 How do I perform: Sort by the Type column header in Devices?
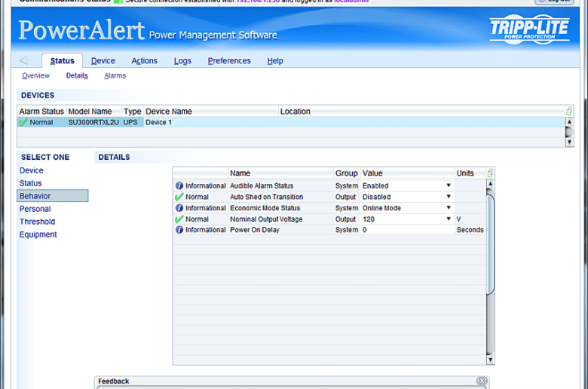(x=133, y=112)
